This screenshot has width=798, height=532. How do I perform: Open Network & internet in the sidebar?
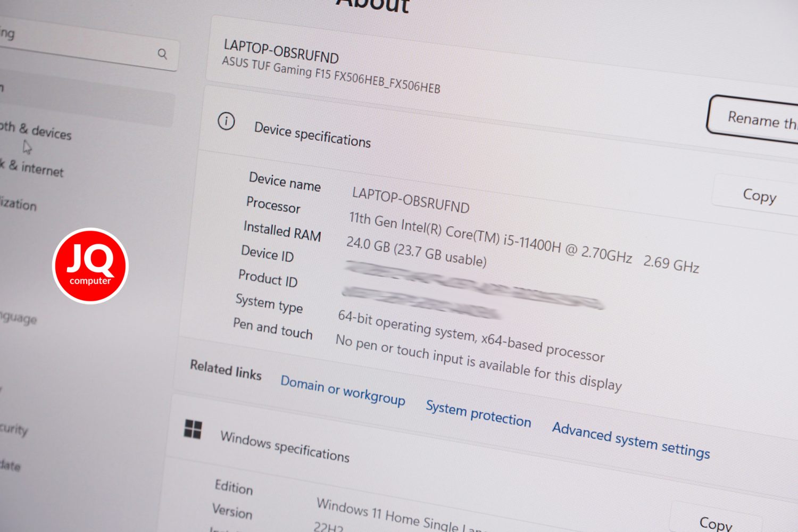(x=32, y=168)
